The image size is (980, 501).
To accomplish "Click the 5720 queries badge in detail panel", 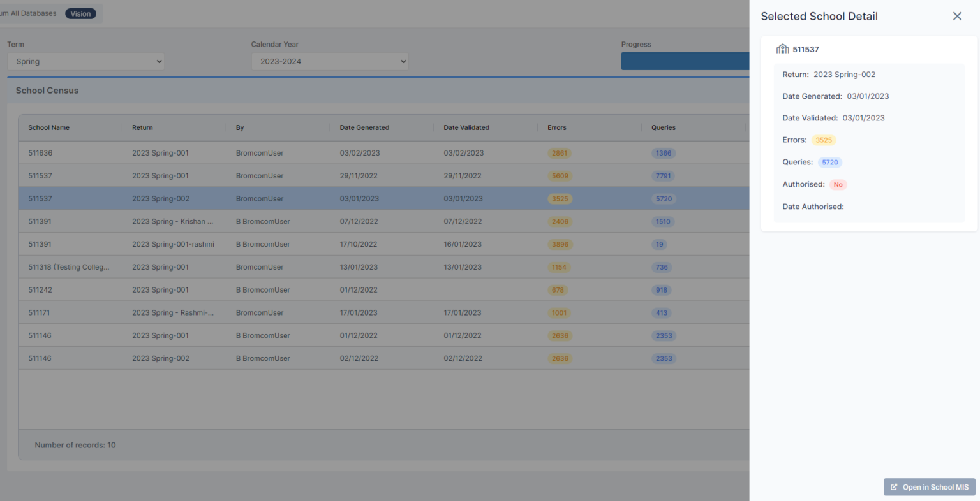I will coord(830,163).
